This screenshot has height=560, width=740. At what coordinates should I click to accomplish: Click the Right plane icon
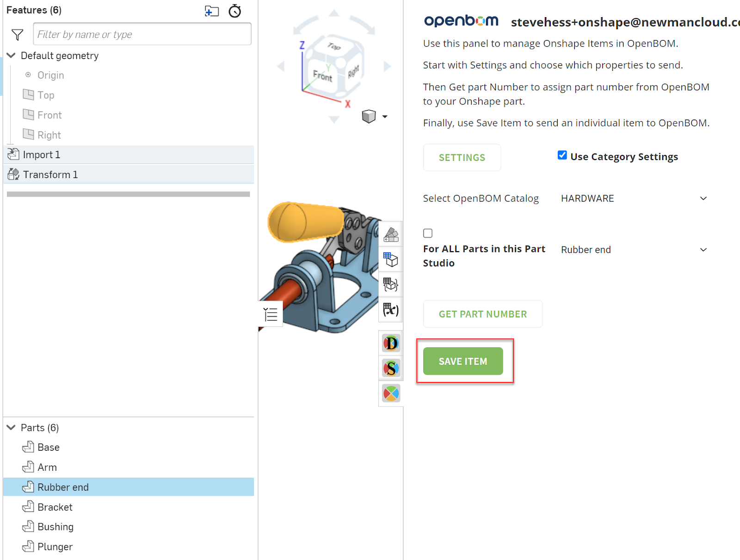(29, 135)
